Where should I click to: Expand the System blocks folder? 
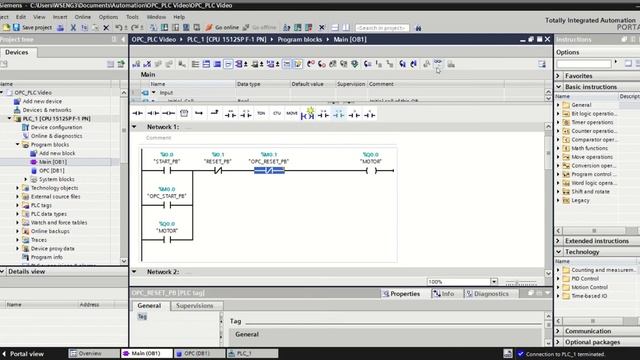tap(26, 179)
